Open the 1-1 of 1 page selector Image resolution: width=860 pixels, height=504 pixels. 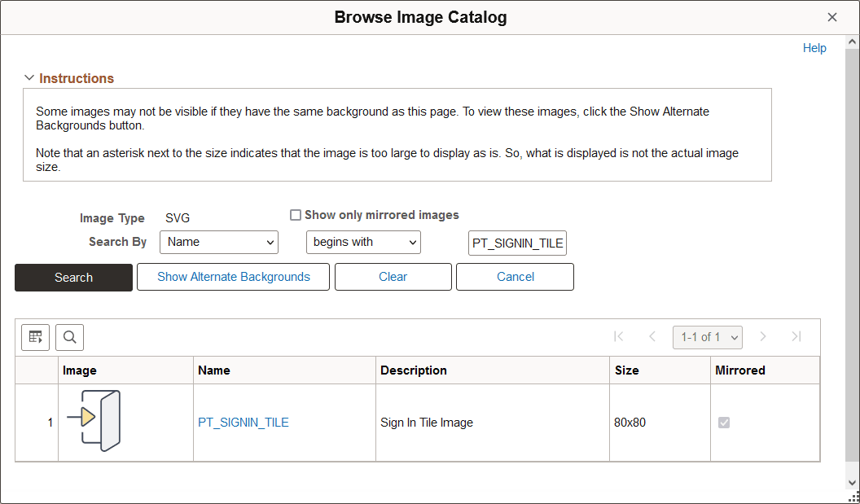tap(707, 336)
